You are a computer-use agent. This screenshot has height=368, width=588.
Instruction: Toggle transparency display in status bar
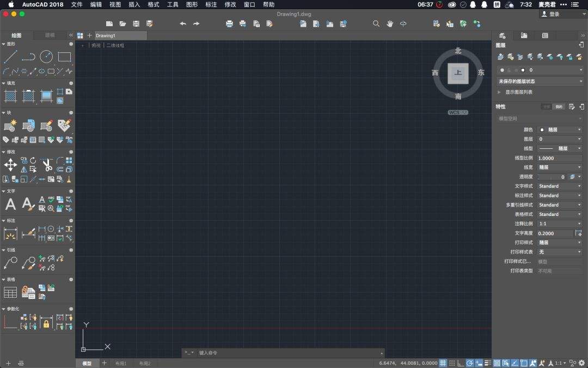coord(497,363)
